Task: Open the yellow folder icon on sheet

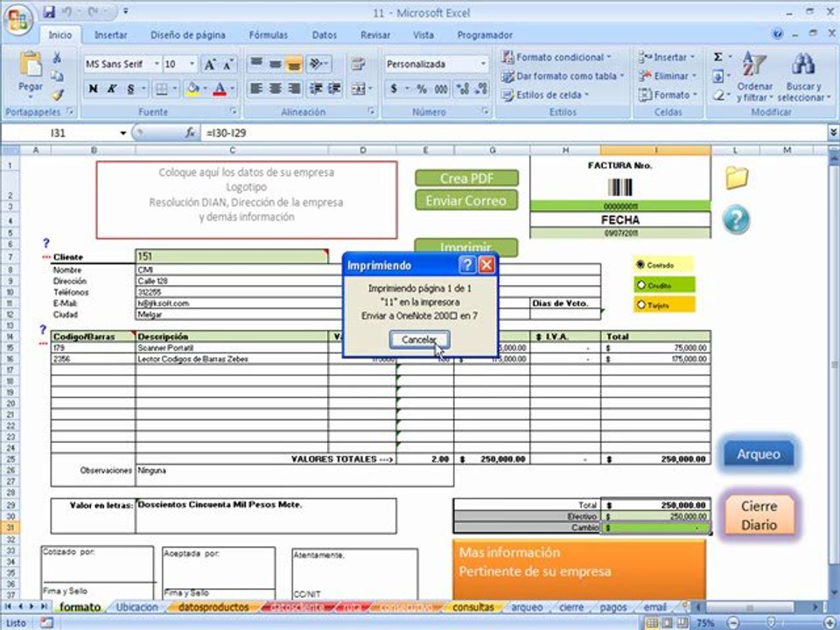Action: click(737, 178)
